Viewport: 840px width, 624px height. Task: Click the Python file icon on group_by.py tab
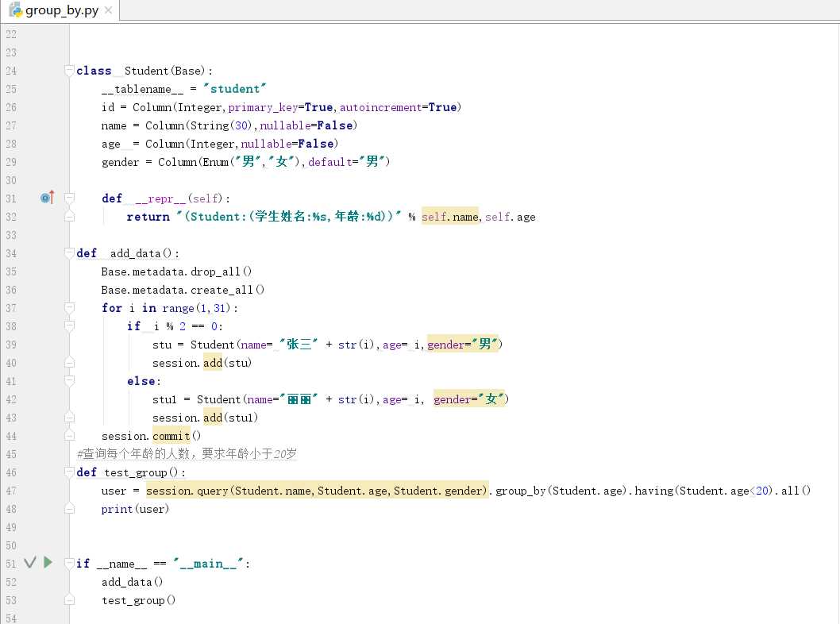[15, 10]
